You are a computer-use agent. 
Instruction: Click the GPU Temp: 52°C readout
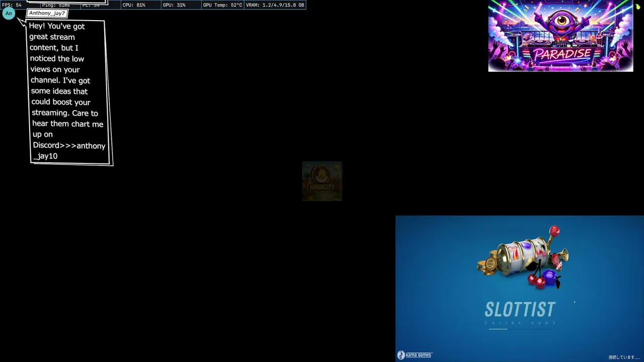222,5
